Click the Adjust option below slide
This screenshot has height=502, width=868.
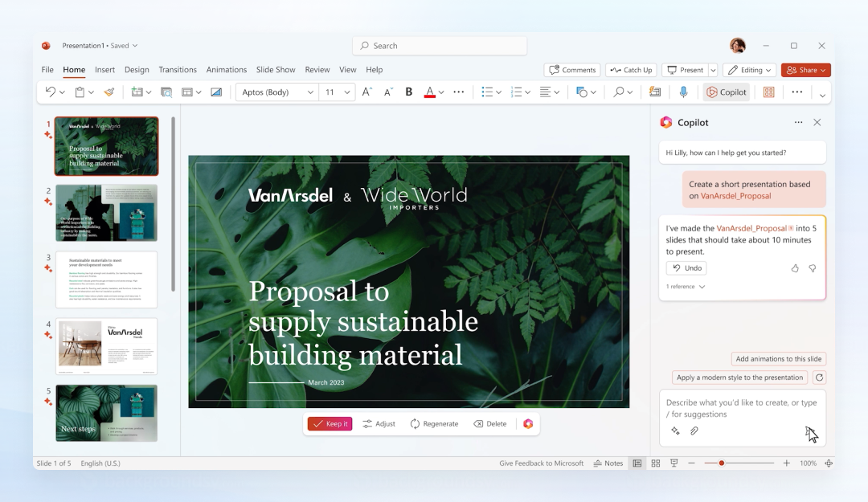(379, 424)
